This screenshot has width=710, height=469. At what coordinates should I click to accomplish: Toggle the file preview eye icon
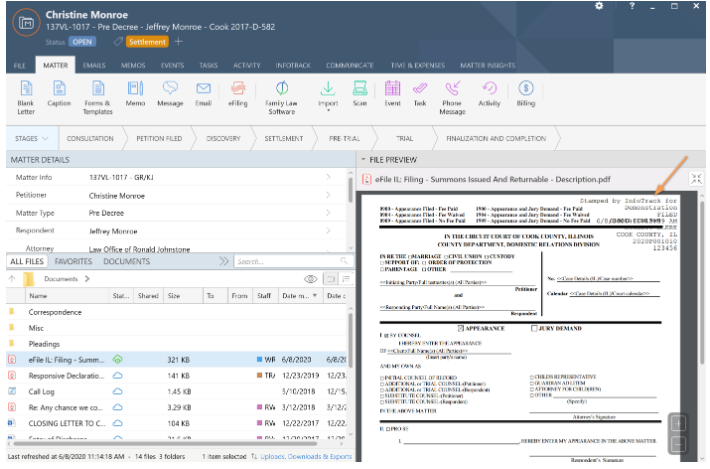pyautogui.click(x=311, y=279)
